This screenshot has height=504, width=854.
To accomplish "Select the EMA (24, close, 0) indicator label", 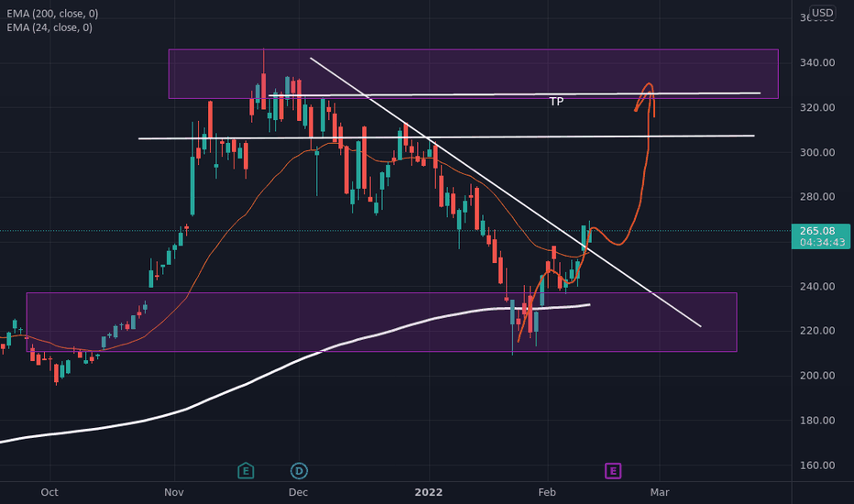I will click(49, 27).
